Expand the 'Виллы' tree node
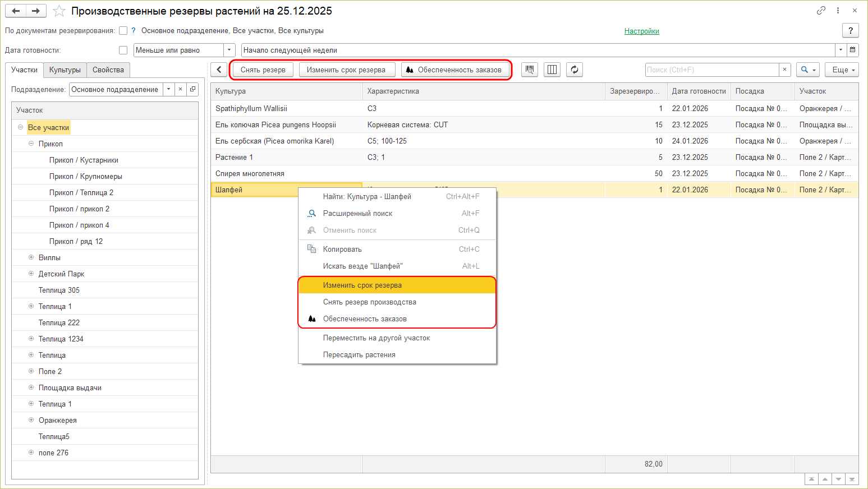This screenshot has width=868, height=489. (31, 257)
